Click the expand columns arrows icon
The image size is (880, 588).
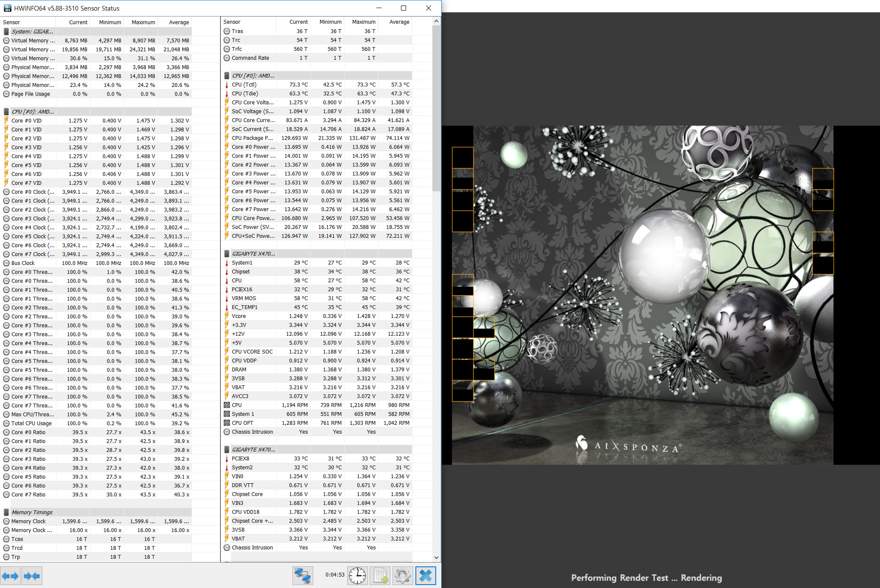10,576
